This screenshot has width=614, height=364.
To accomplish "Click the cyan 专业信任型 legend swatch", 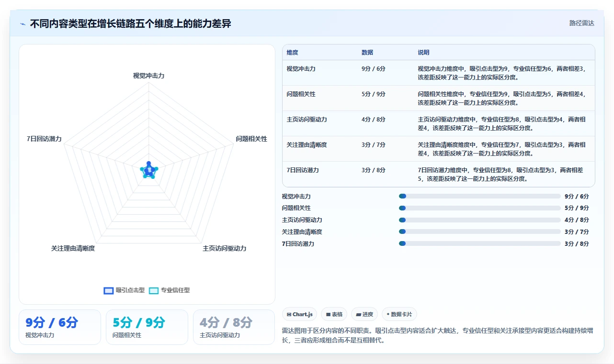I will 154,290.
